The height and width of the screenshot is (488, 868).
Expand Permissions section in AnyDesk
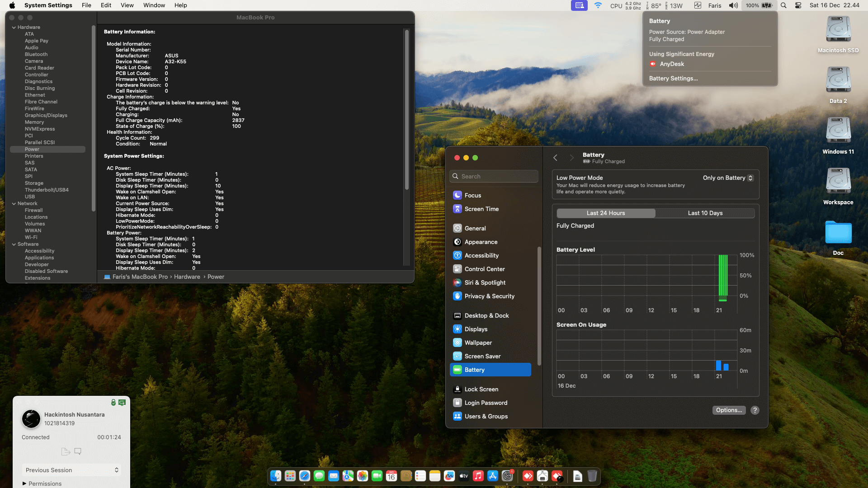(x=24, y=483)
